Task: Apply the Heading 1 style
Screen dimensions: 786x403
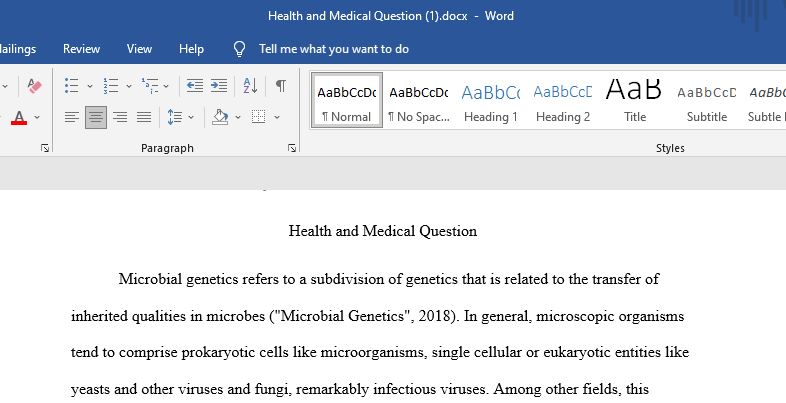Action: [x=491, y=101]
